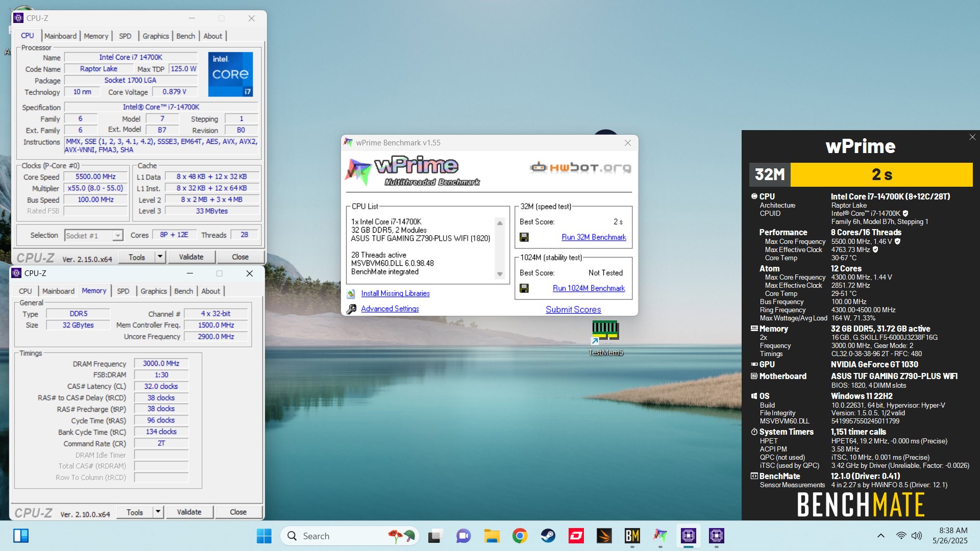Open About tab in top CPU-Z window
This screenshot has width=980, height=551.
point(213,36)
